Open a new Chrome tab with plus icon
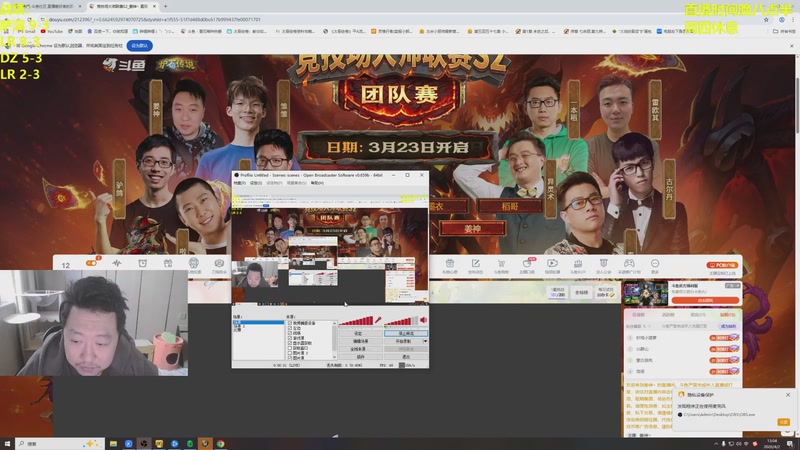Viewport: 800px width, 450px height. tap(165, 6)
